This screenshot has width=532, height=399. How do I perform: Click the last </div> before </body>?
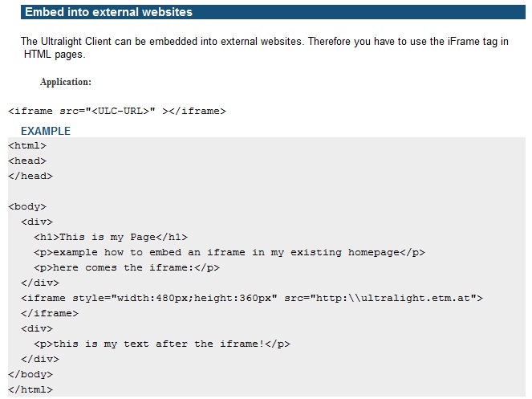40,359
